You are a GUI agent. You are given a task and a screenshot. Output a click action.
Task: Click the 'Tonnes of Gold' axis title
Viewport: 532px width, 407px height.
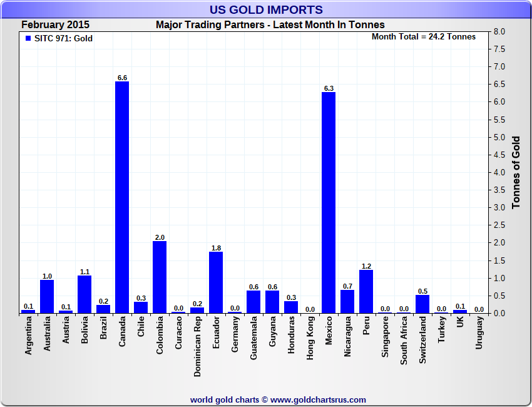[516, 172]
